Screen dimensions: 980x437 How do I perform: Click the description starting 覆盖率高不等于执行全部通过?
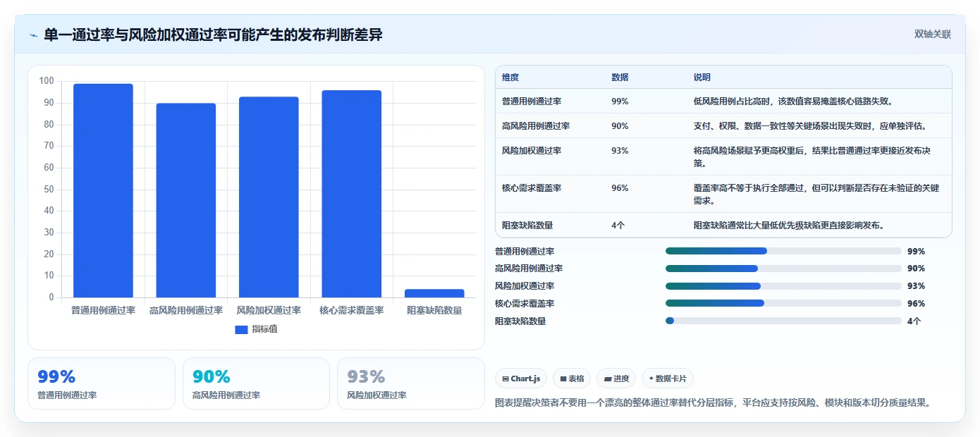point(816,195)
